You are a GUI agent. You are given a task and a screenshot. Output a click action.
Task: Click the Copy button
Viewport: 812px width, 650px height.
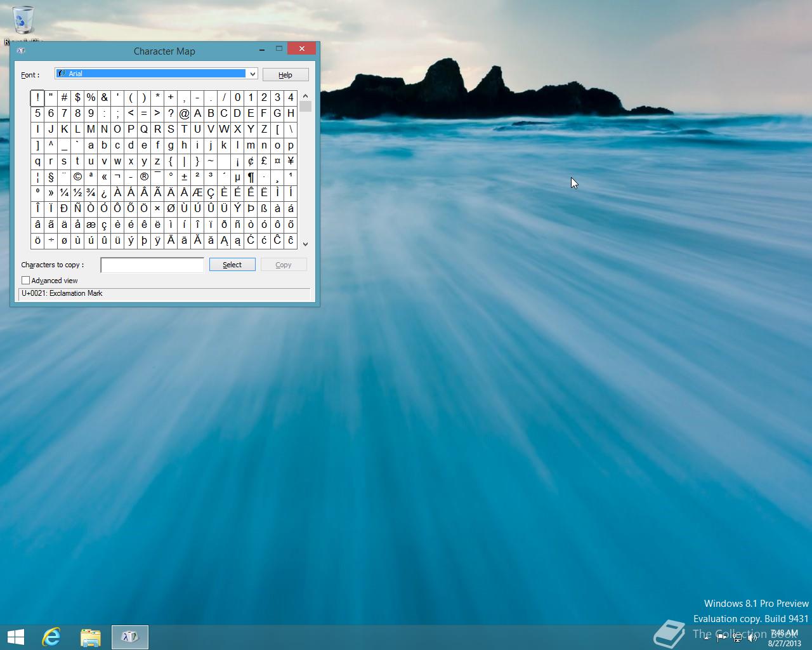284,265
